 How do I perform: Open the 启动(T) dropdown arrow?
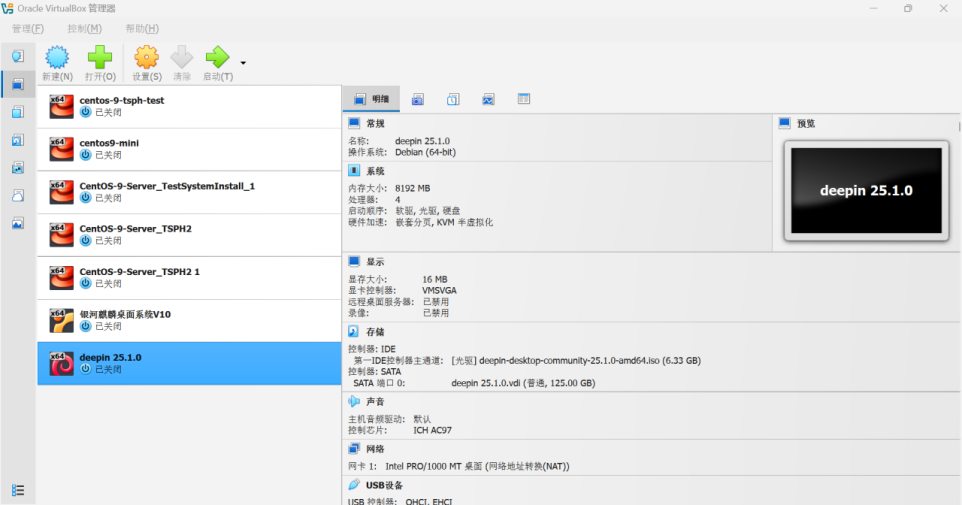(243, 63)
